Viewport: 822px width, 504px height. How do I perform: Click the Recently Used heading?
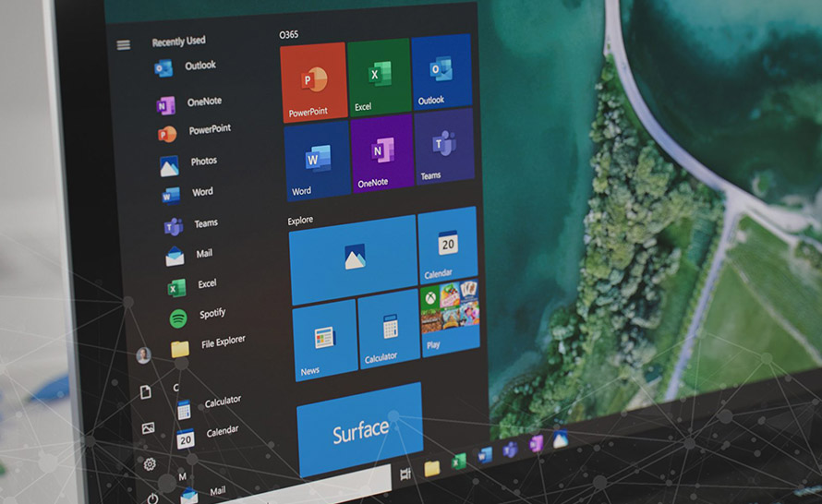pos(179,41)
